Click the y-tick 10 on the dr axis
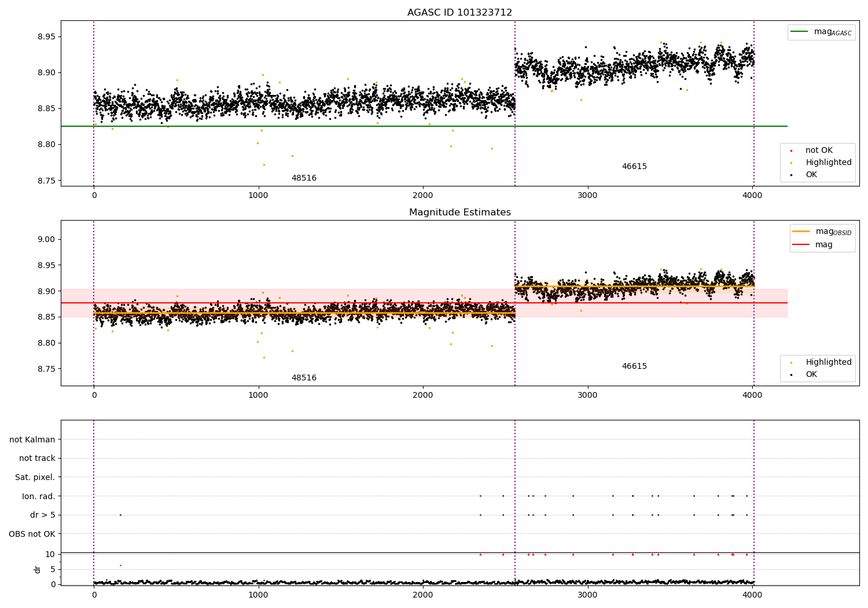 [x=50, y=555]
